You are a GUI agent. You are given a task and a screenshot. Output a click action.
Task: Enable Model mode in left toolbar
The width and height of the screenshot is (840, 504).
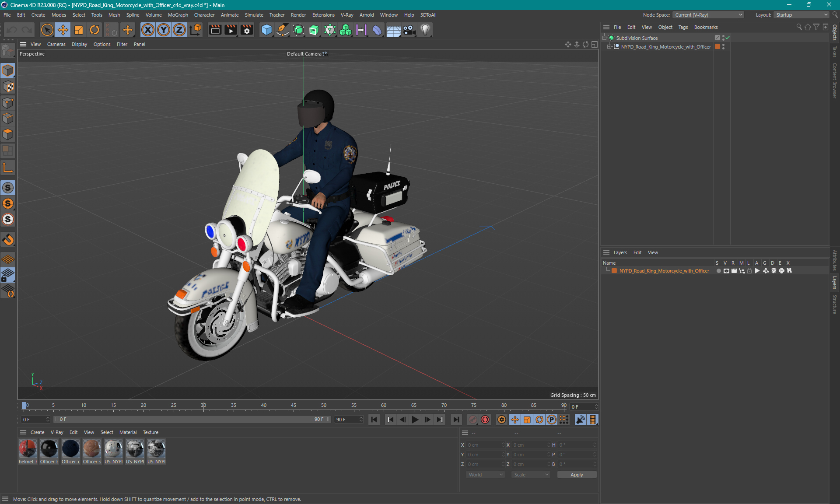8,70
